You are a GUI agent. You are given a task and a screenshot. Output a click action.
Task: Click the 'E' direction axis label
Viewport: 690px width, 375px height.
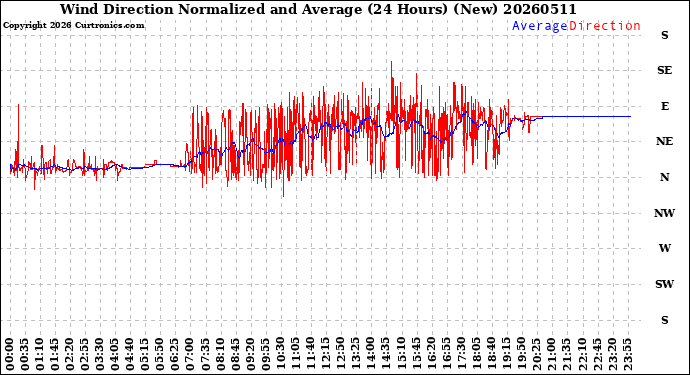pyautogui.click(x=664, y=106)
